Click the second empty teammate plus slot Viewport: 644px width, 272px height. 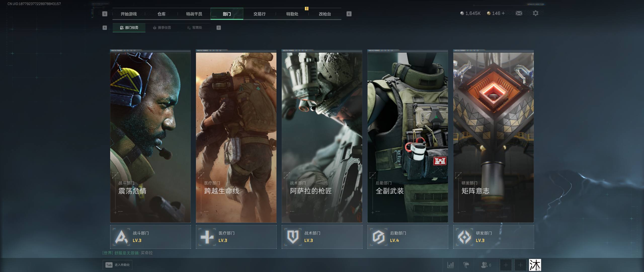(x=520, y=265)
